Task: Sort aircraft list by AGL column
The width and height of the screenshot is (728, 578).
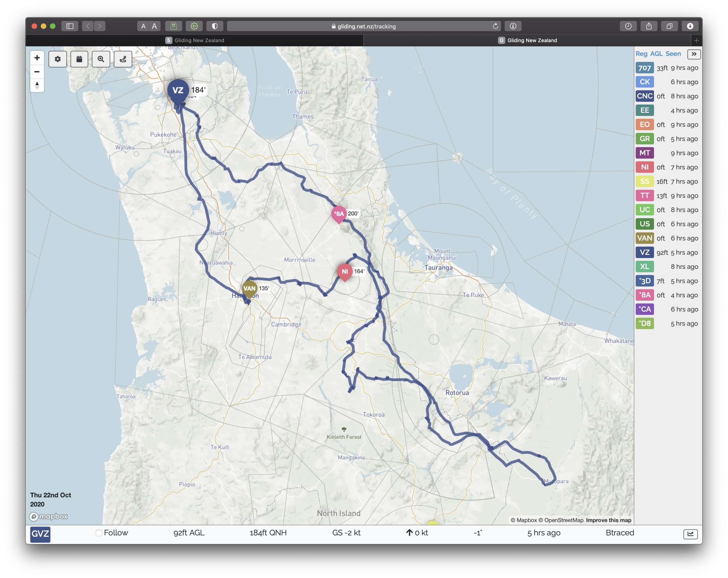Action: (656, 54)
